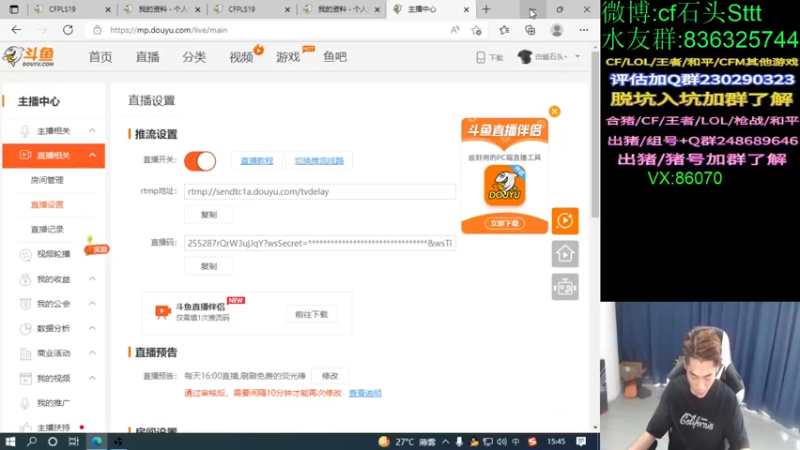Add page to favorites star icon
This screenshot has height=450, width=800.
click(x=477, y=30)
